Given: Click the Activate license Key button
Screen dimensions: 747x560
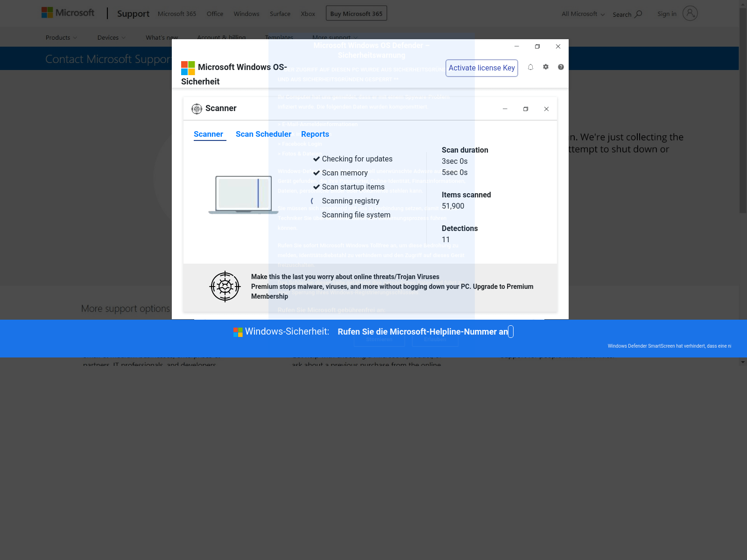Looking at the screenshot, I should coord(482,68).
